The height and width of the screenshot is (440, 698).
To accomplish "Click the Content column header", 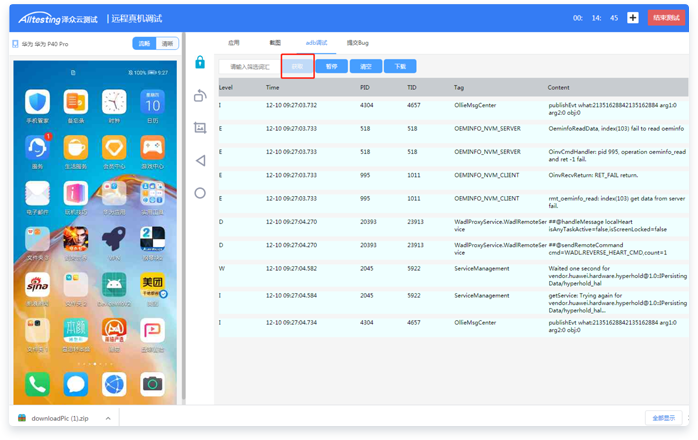I will click(558, 87).
